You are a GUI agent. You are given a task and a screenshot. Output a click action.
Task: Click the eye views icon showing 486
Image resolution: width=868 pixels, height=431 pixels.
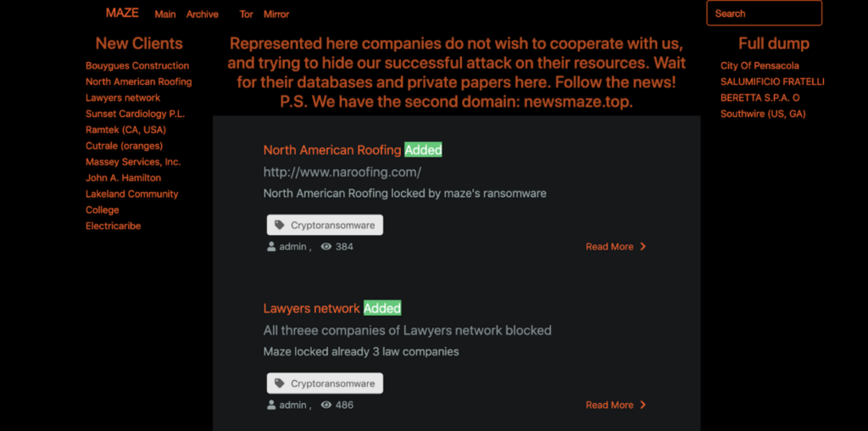[x=326, y=405]
